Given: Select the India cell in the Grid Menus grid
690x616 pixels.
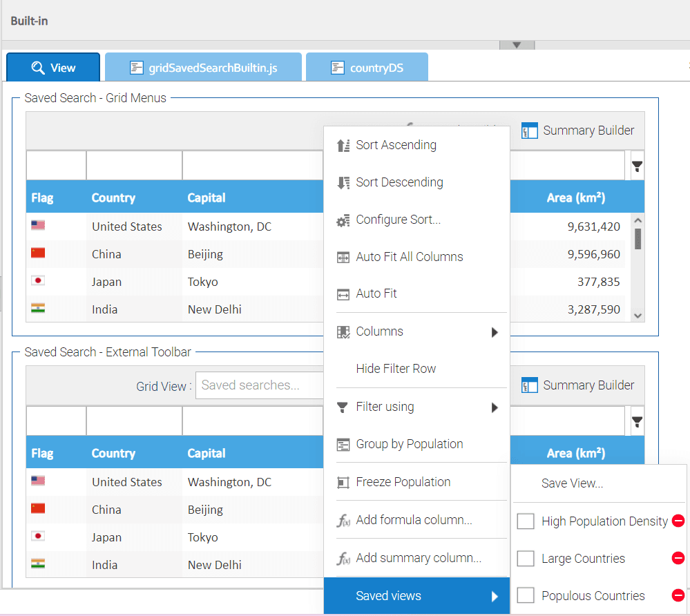Looking at the screenshot, I should [x=134, y=309].
